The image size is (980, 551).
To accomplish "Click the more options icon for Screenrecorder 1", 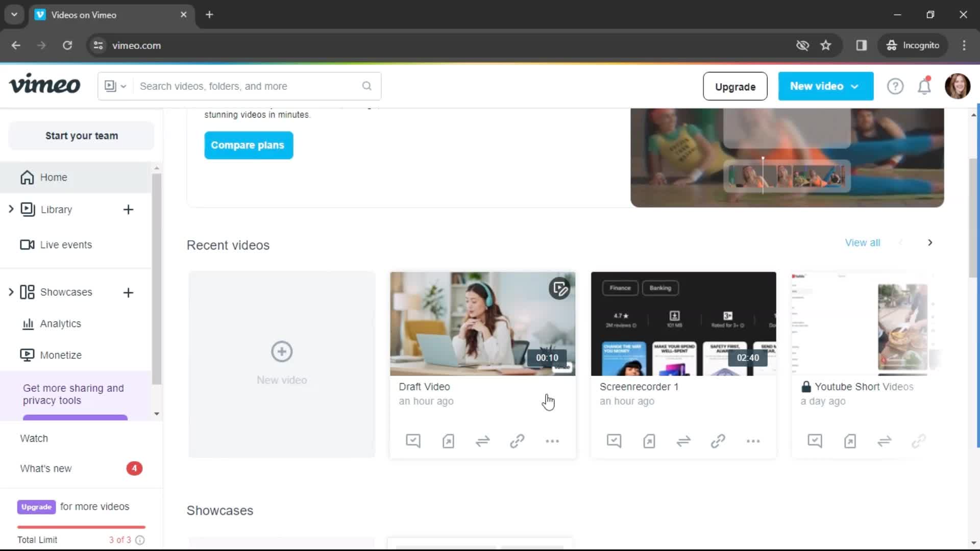I will tap(753, 441).
